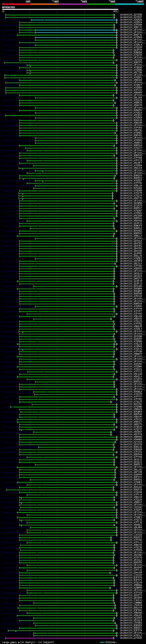
Task: Click the =100char. scale legend
Action: click(x=109, y=642)
